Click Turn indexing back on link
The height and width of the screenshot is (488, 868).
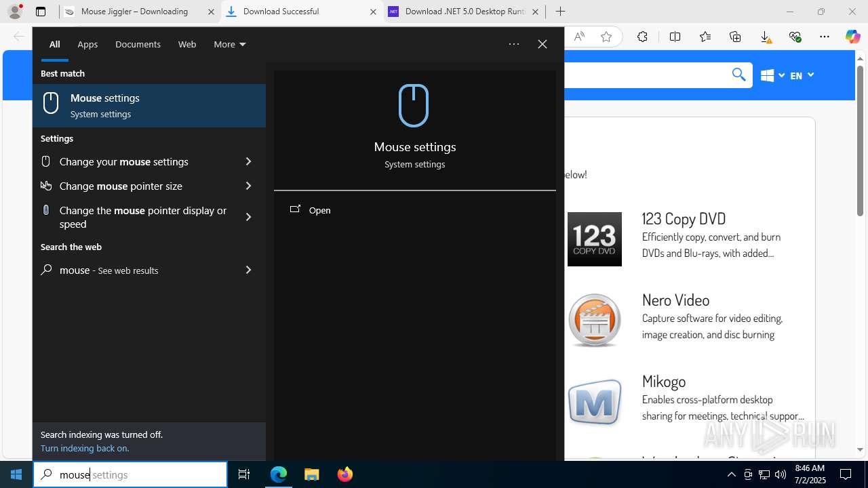tap(85, 448)
